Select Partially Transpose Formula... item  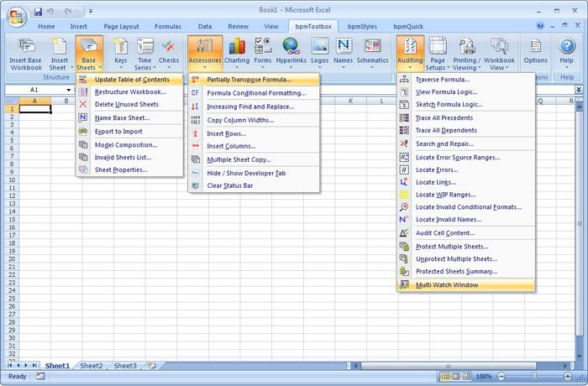[x=254, y=80]
